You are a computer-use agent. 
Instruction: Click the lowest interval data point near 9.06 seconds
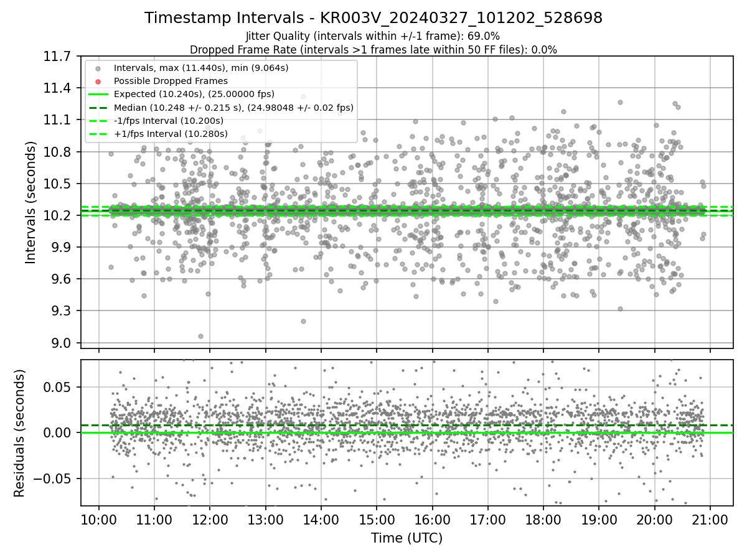click(200, 336)
